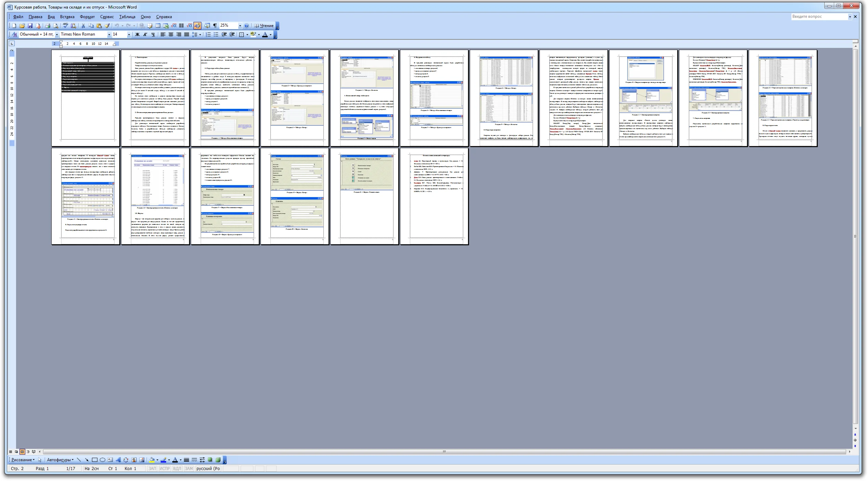This screenshot has height=481, width=868.
Task: Click the 3-D style cube icon
Action: (218, 460)
